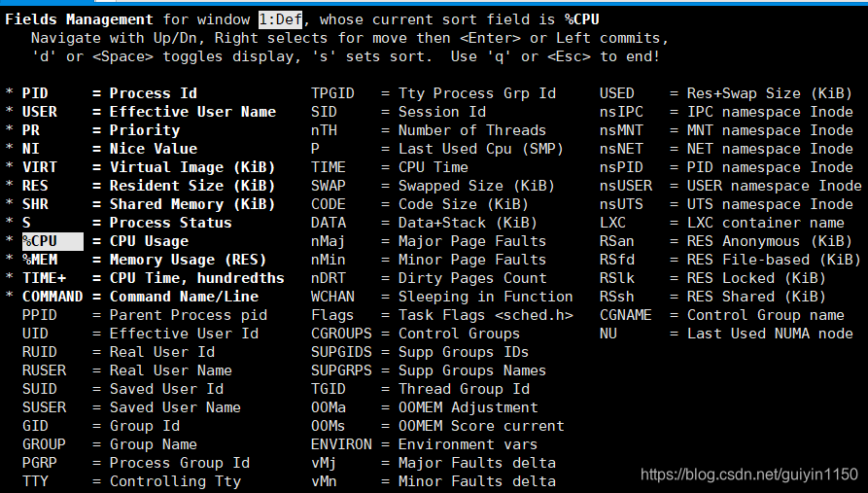Select the PID field entry
This screenshot has width=868, height=493.
35,93
